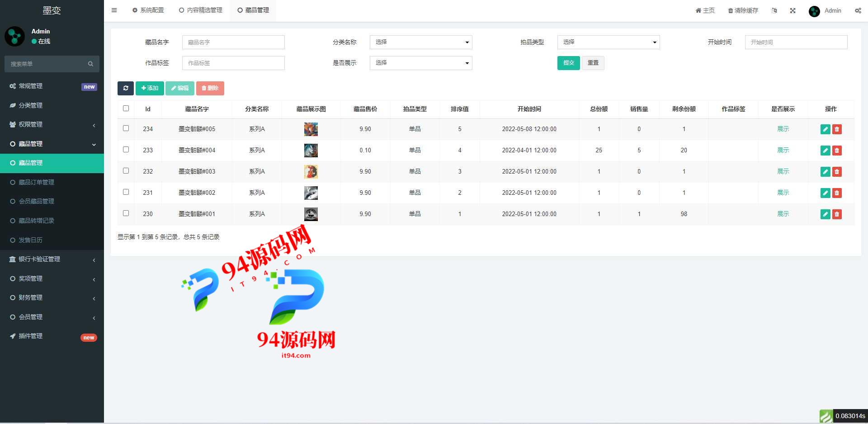Open 分类管理 in the sidebar
The height and width of the screenshot is (424, 868).
point(52,105)
